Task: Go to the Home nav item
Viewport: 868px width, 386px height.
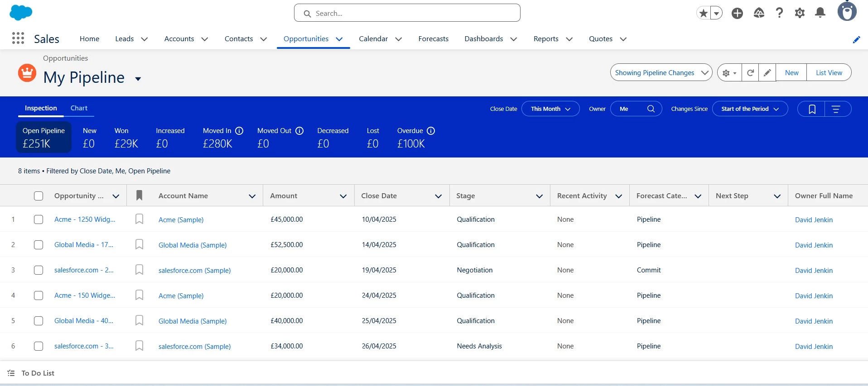Action: tap(89, 39)
